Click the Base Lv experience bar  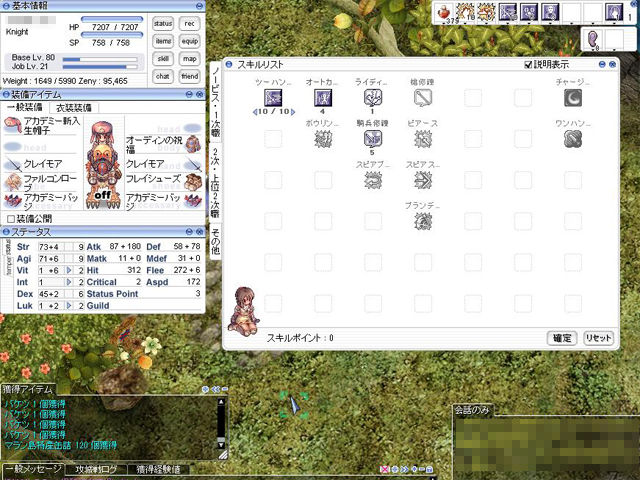(x=100, y=59)
